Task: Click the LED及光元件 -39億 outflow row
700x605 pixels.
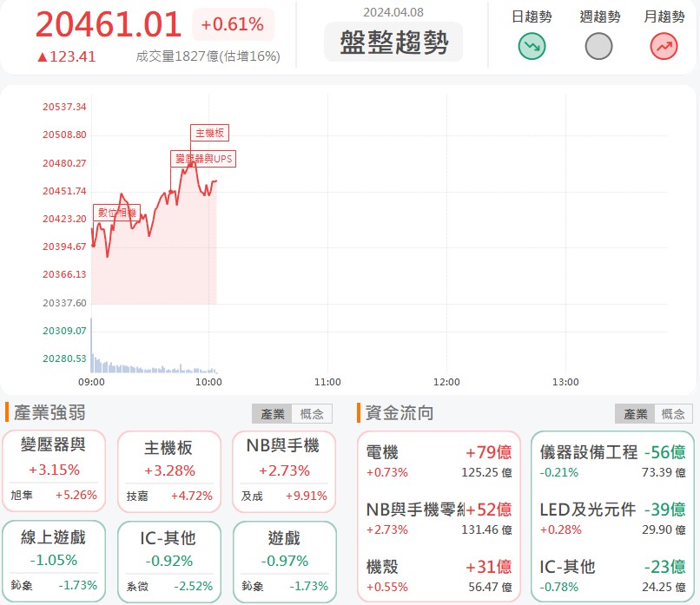Action: [612, 519]
